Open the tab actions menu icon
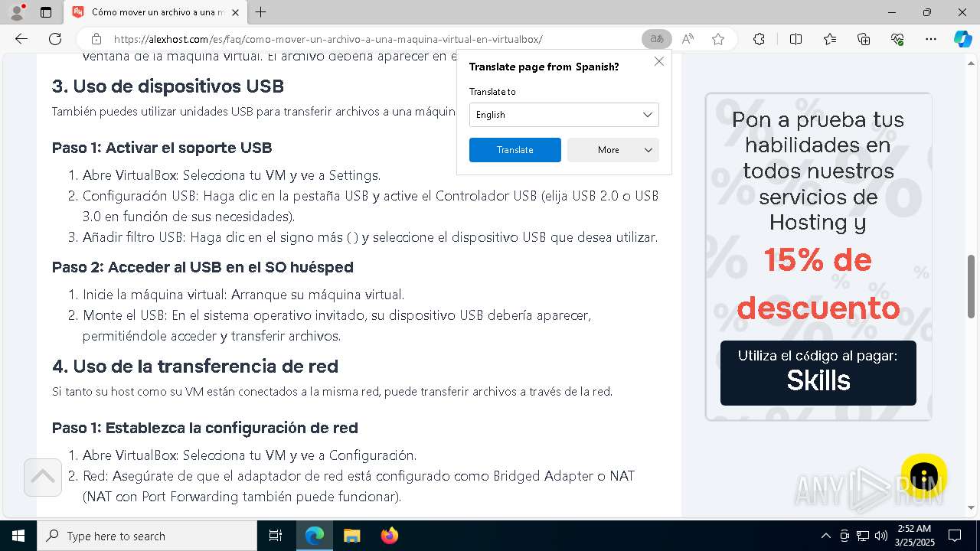 [46, 12]
